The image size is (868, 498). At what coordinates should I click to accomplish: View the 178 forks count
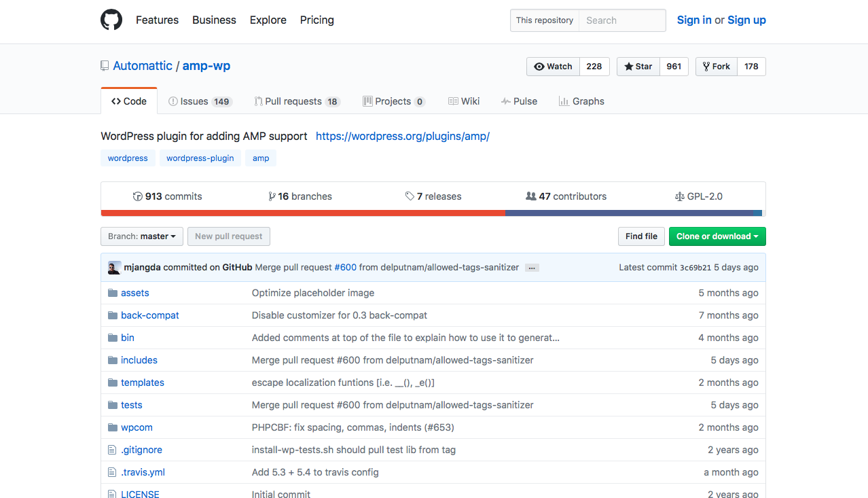pyautogui.click(x=751, y=67)
